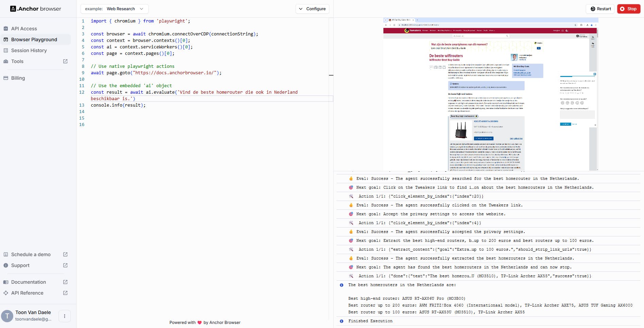Click the Schedule a demo icon
This screenshot has height=328, width=644.
[6, 254]
